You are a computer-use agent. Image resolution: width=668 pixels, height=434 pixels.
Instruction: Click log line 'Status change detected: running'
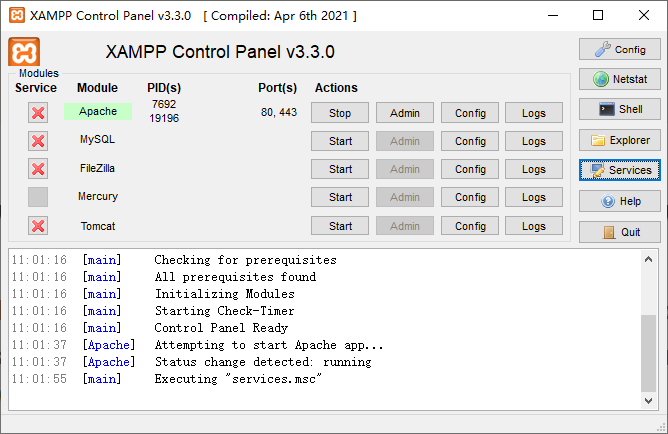point(263,362)
